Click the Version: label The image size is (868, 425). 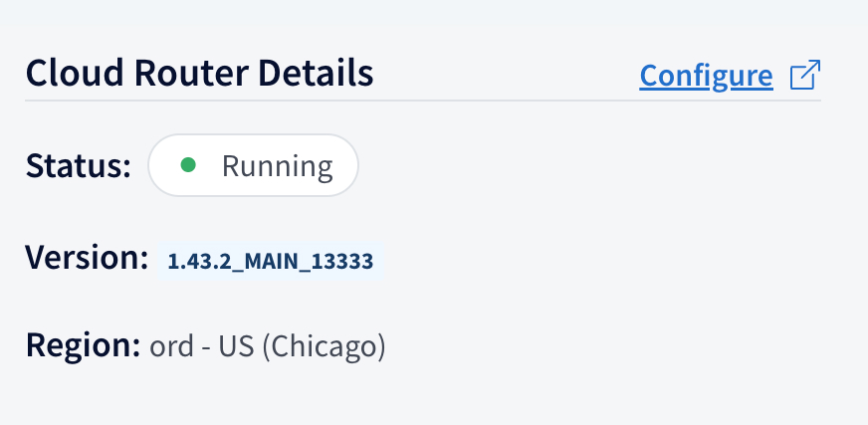(x=87, y=258)
